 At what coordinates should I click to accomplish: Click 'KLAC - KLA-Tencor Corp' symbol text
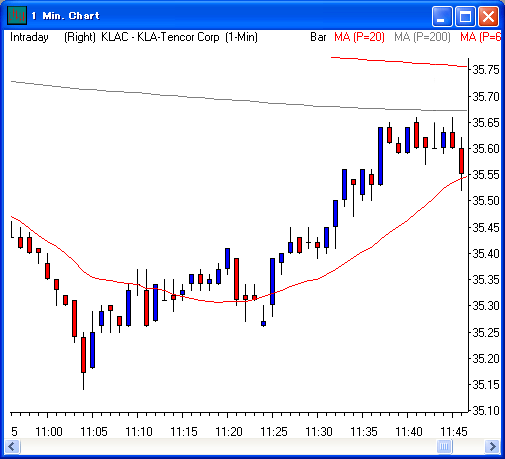tap(160, 37)
